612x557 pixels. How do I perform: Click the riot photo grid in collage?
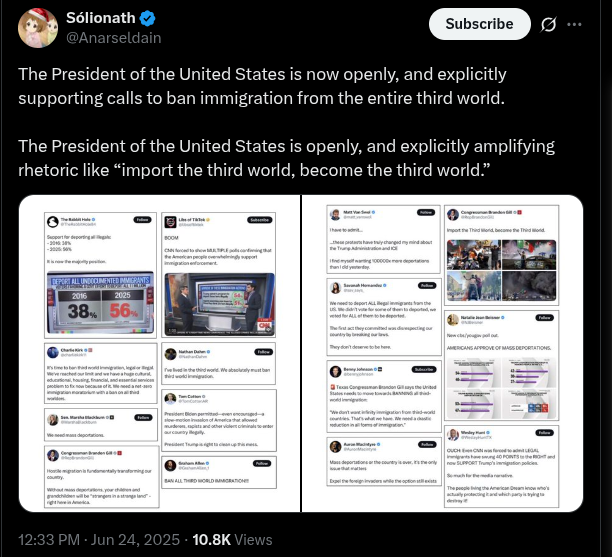tap(501, 270)
